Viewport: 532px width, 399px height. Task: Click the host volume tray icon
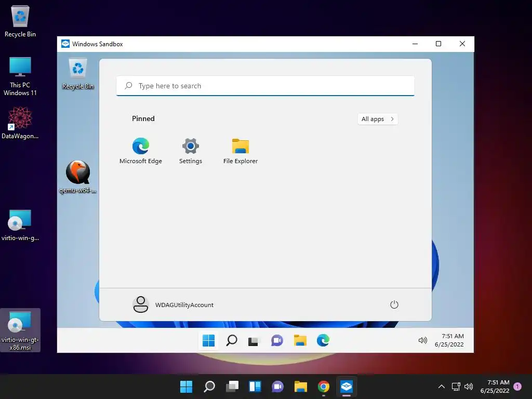pyautogui.click(x=469, y=387)
